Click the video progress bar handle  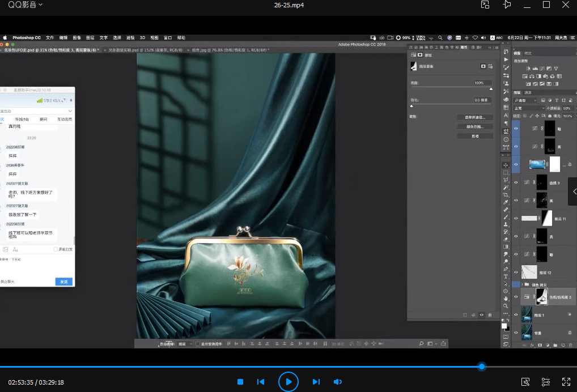point(482,367)
